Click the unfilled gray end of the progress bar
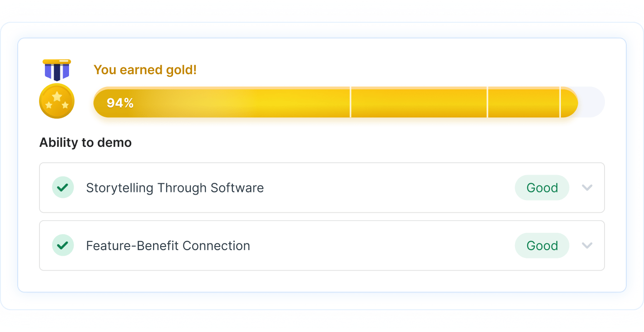Image resolution: width=644 pixels, height=332 pixels. coord(592,102)
